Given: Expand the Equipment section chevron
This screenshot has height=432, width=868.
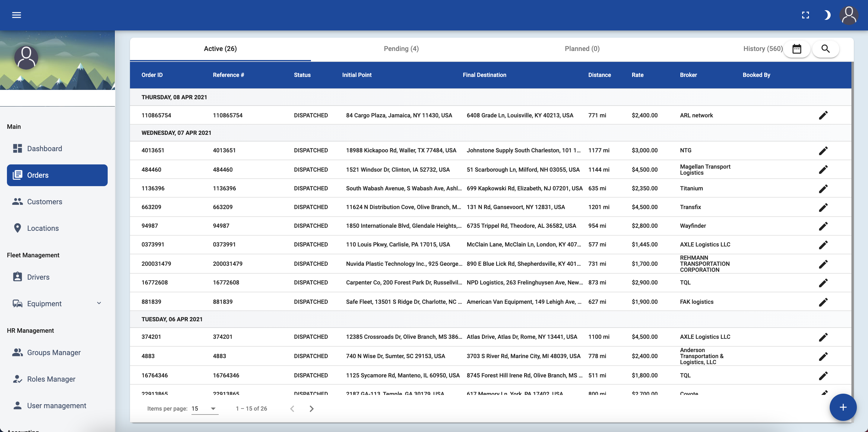Looking at the screenshot, I should (x=98, y=303).
